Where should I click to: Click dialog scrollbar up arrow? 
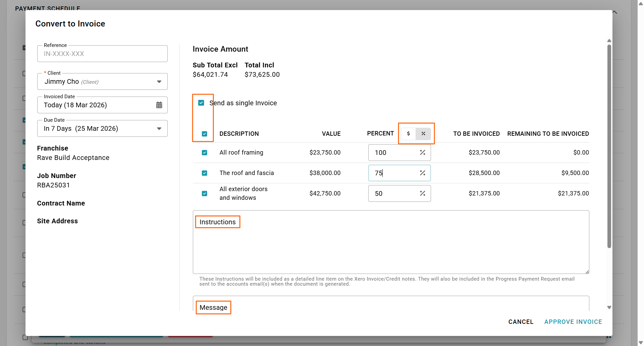tap(609, 41)
